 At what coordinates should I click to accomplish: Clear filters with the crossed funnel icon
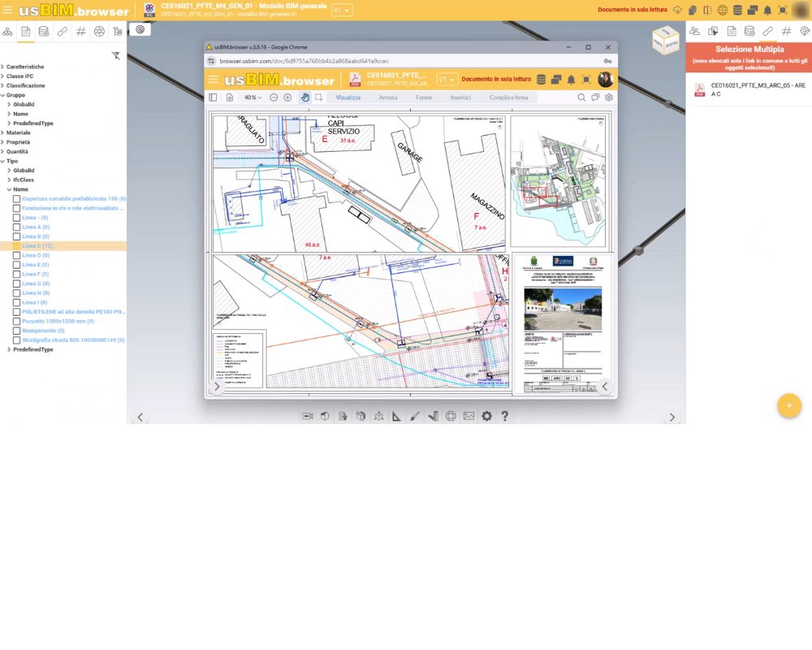pos(116,55)
